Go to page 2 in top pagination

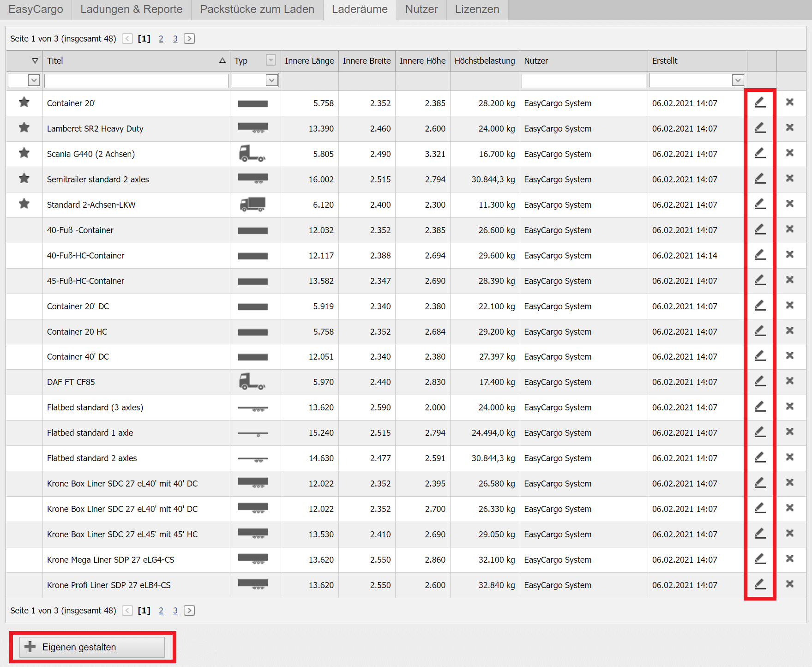(x=161, y=39)
